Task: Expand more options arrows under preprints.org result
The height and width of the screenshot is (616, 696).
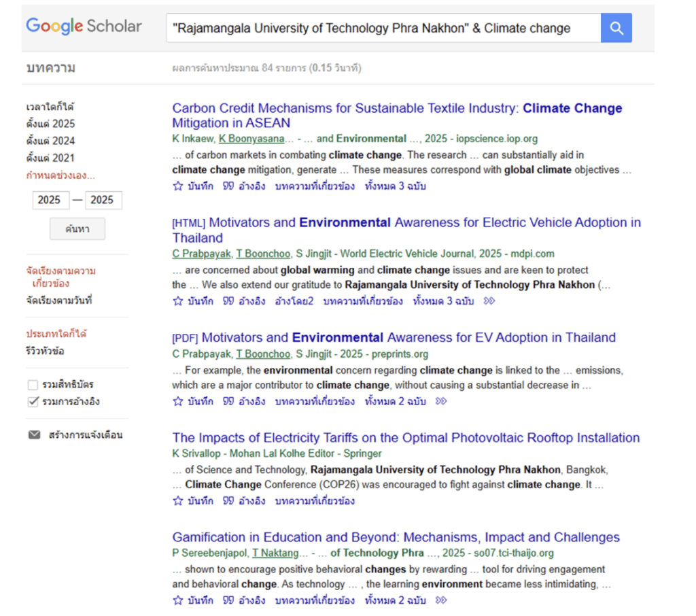Action: pyautogui.click(x=441, y=401)
